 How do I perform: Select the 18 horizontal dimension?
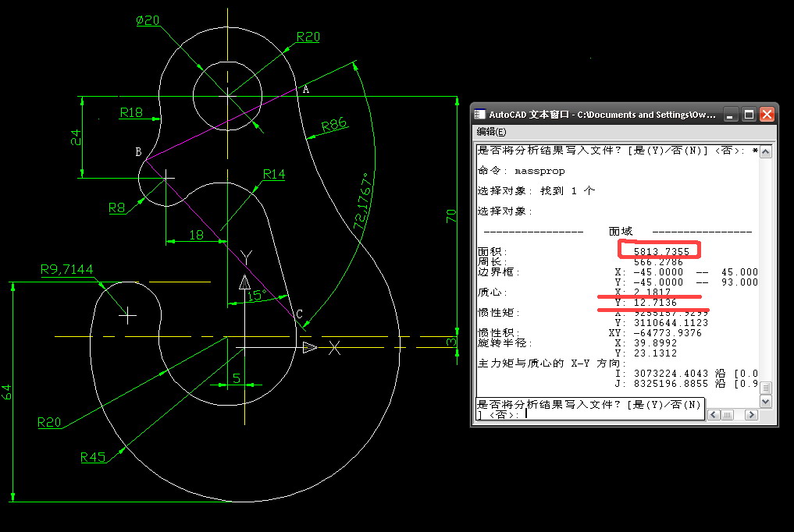pyautogui.click(x=197, y=235)
